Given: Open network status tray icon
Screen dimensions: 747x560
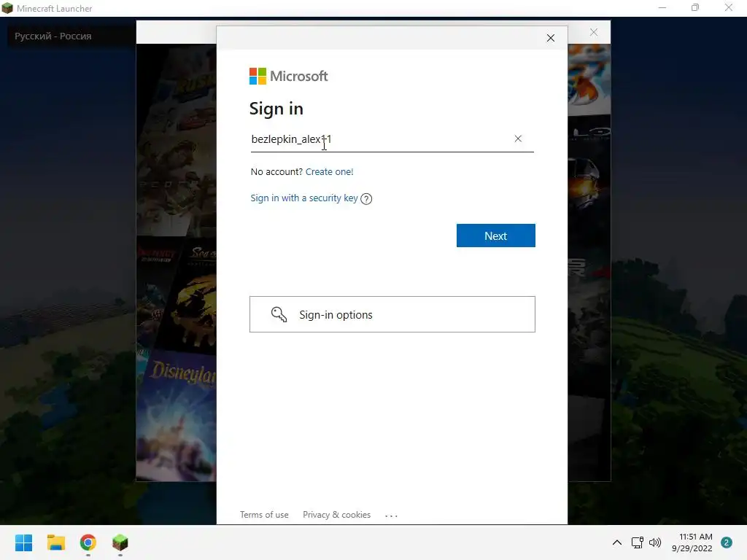Looking at the screenshot, I should [638, 542].
